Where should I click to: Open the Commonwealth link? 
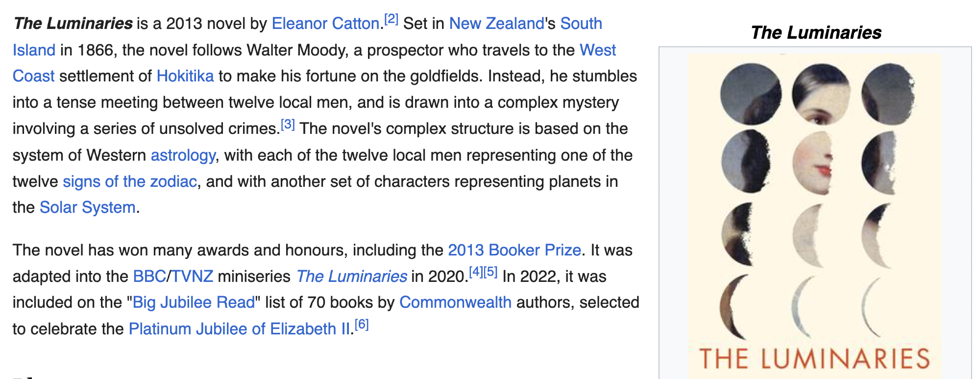point(455,303)
